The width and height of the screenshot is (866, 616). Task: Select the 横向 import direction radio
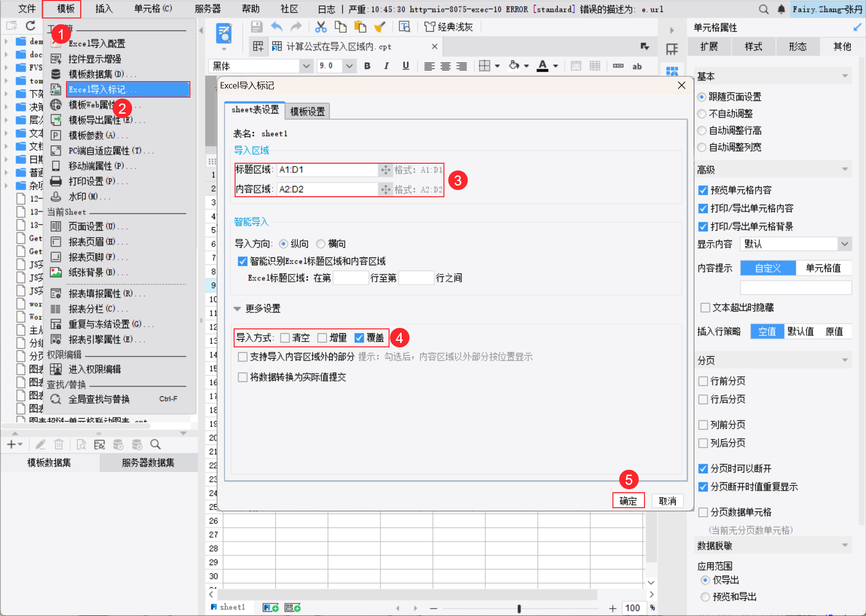pos(321,244)
